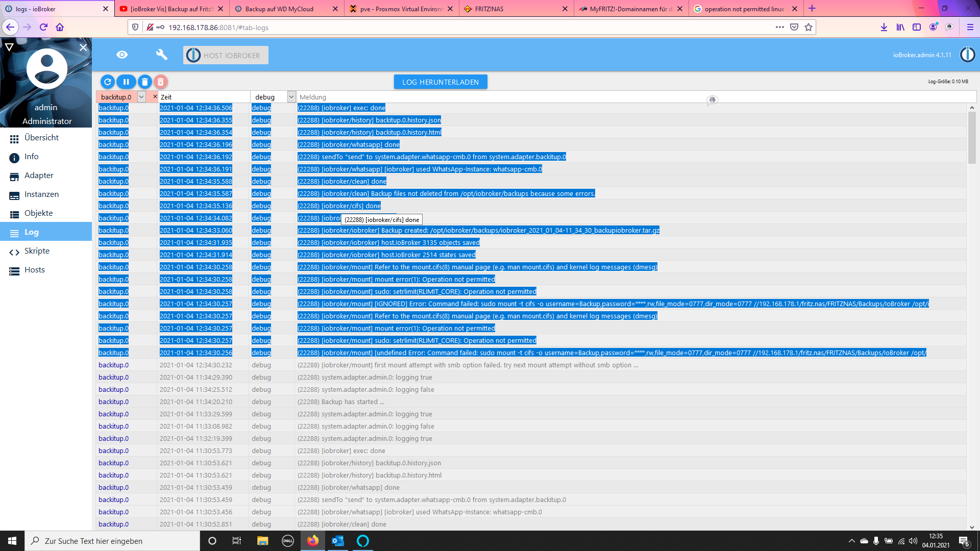This screenshot has height=551, width=980.
Task: Click the 'Backup created' log message
Action: pyautogui.click(x=478, y=231)
